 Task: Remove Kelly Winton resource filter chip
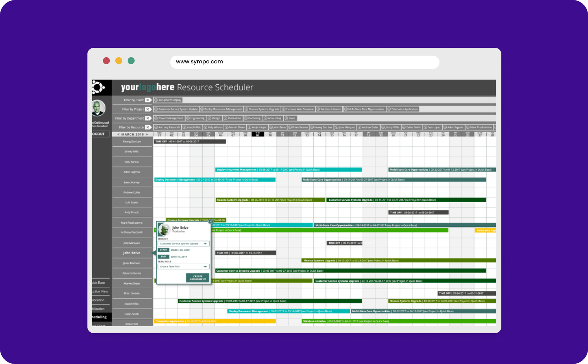pyautogui.click(x=205, y=127)
